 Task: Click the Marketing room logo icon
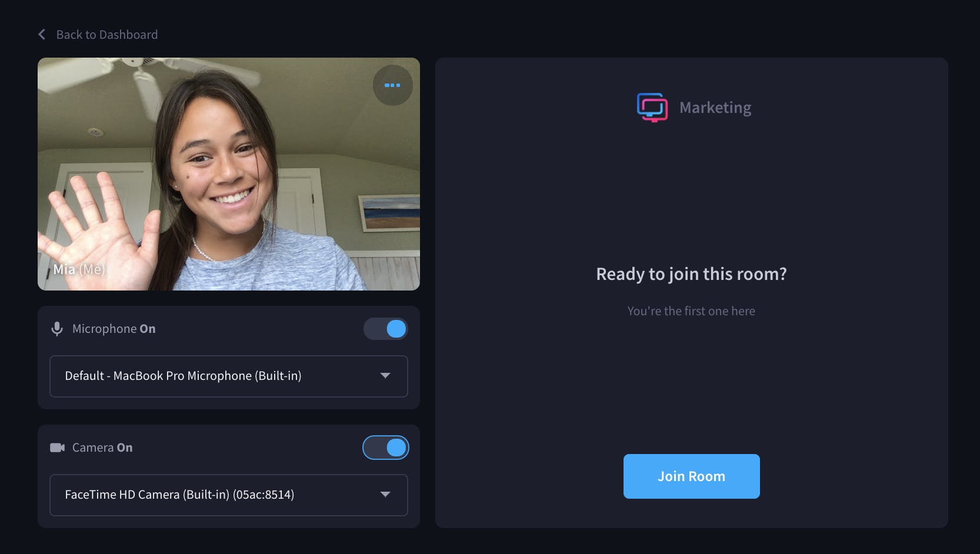click(x=652, y=108)
